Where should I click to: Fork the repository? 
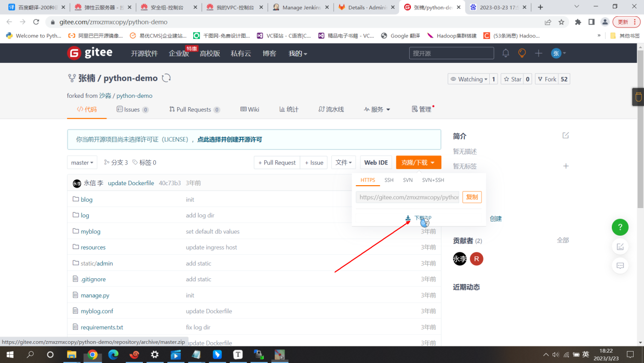click(x=547, y=79)
